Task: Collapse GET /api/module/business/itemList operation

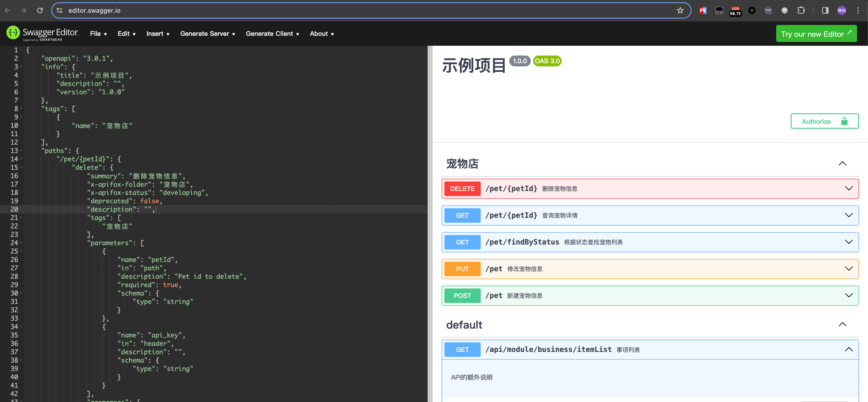Action: tap(848, 349)
